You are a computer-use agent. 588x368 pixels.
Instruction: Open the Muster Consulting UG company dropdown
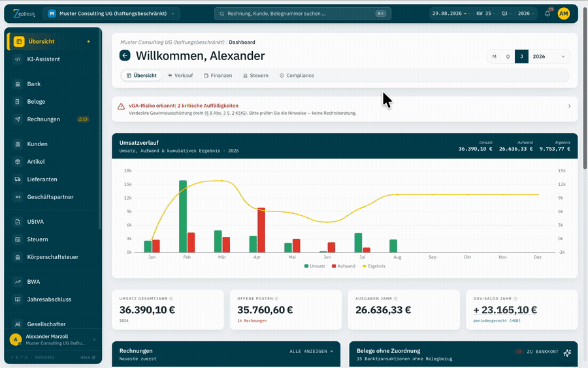coord(111,14)
